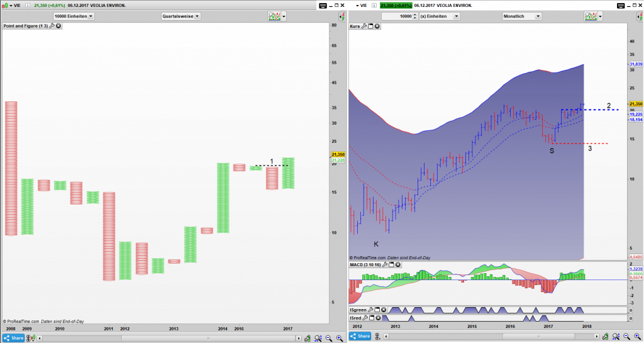
Task: Open MACD indicator settings wrench
Action: pyautogui.click(x=385, y=264)
